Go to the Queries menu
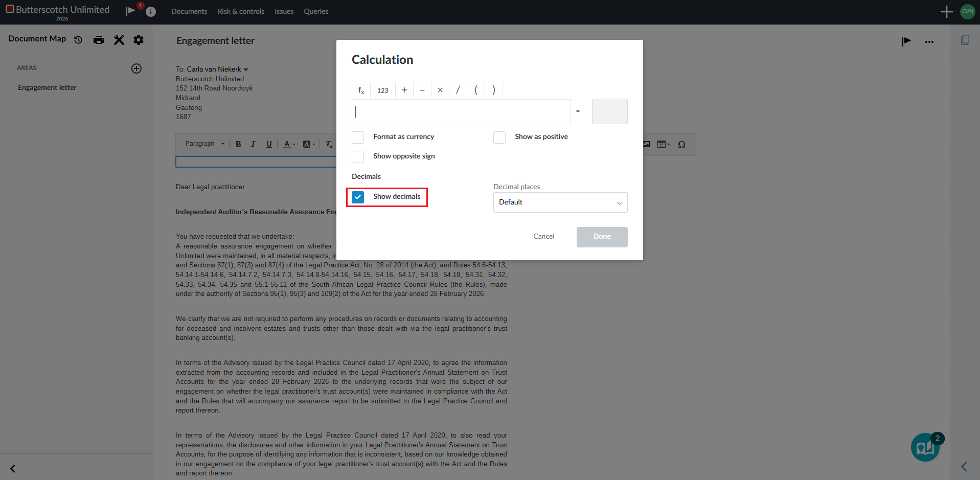The width and height of the screenshot is (980, 480). (x=316, y=11)
